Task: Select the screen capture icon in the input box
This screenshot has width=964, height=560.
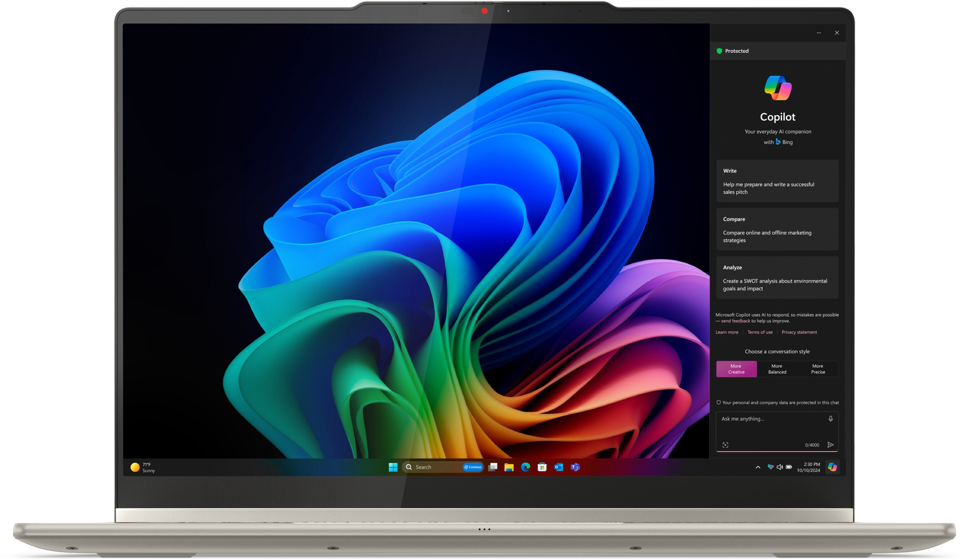Action: pyautogui.click(x=725, y=445)
